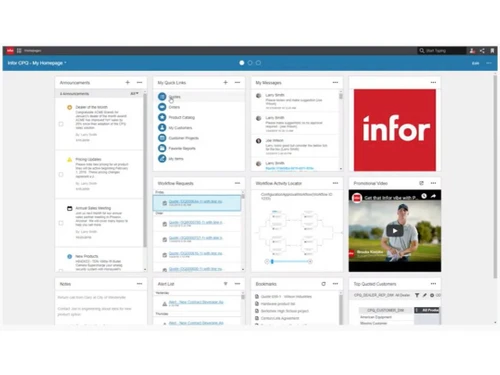Click the My Items icon
This screenshot has width=500, height=375.
(x=162, y=159)
